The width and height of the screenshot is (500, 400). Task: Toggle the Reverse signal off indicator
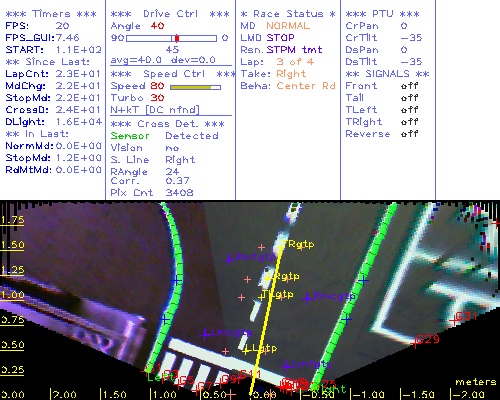tap(409, 134)
